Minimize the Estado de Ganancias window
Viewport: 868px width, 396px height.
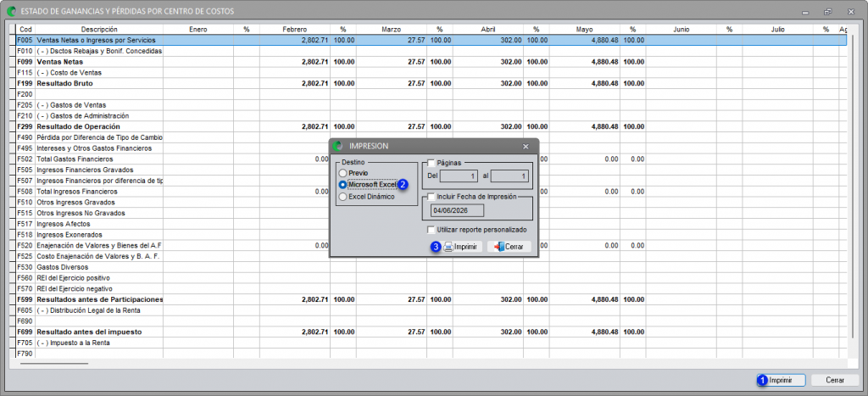pos(805,11)
